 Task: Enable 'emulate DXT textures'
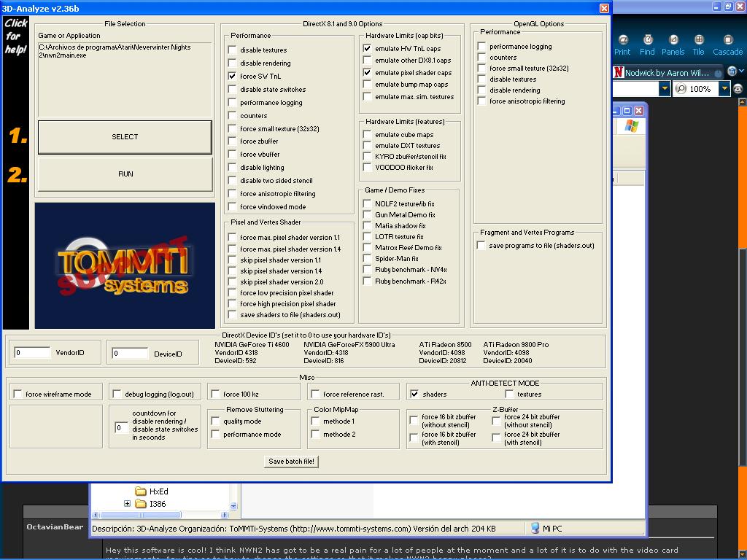coord(368,146)
